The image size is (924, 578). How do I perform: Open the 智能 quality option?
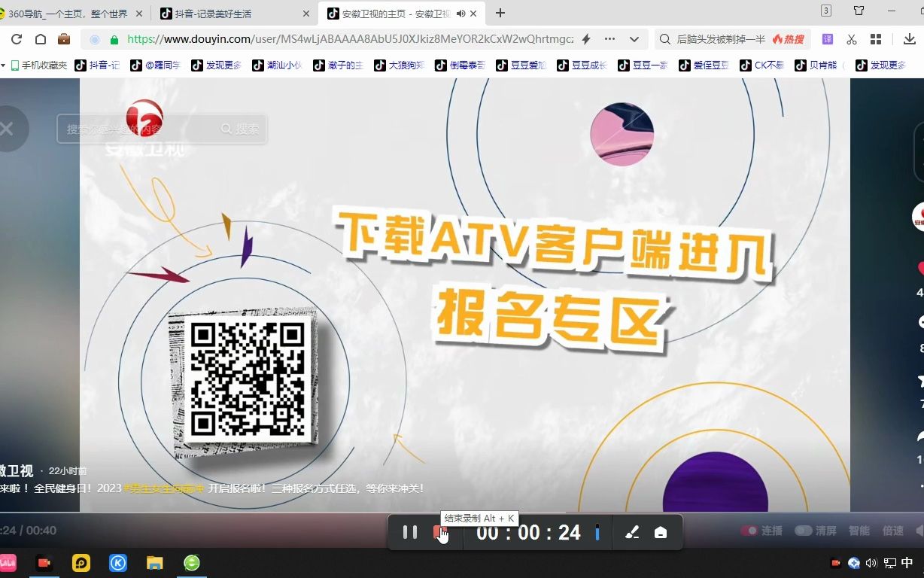click(x=859, y=531)
